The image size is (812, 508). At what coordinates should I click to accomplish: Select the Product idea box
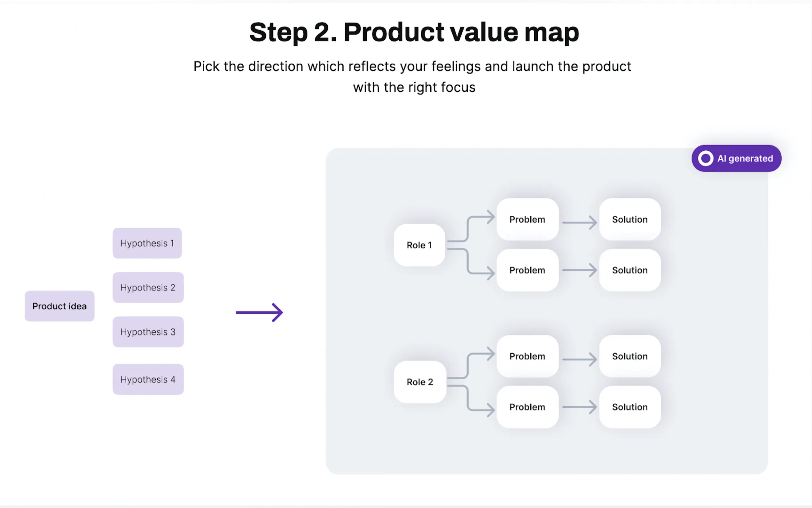click(x=59, y=306)
